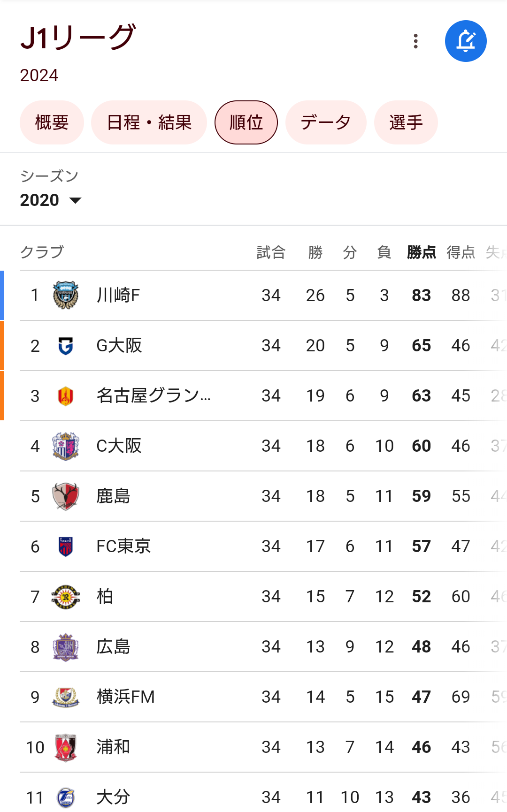
Task: Click the 鹿島 antlers crest
Action: pyautogui.click(x=66, y=496)
